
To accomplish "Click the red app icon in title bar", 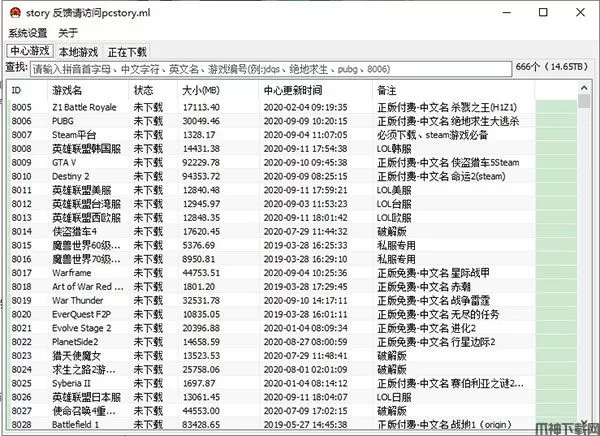I will click(x=15, y=13).
